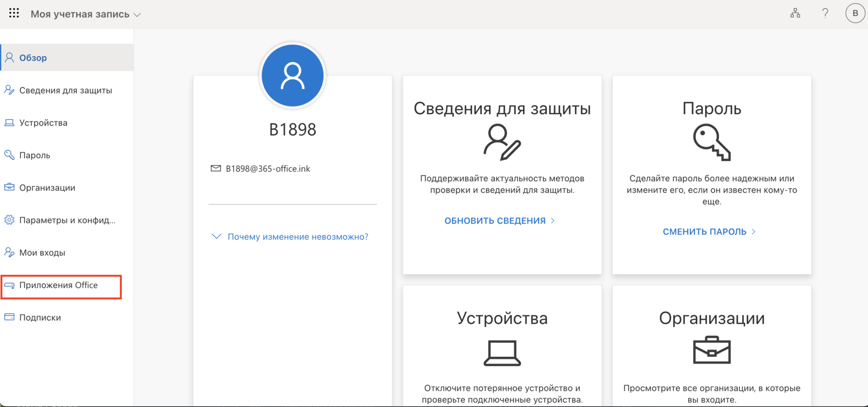Click the arrow after ОБНОВИТЬ СВЕДЕНИЯ
Screen dimensions: 868x407
point(553,220)
